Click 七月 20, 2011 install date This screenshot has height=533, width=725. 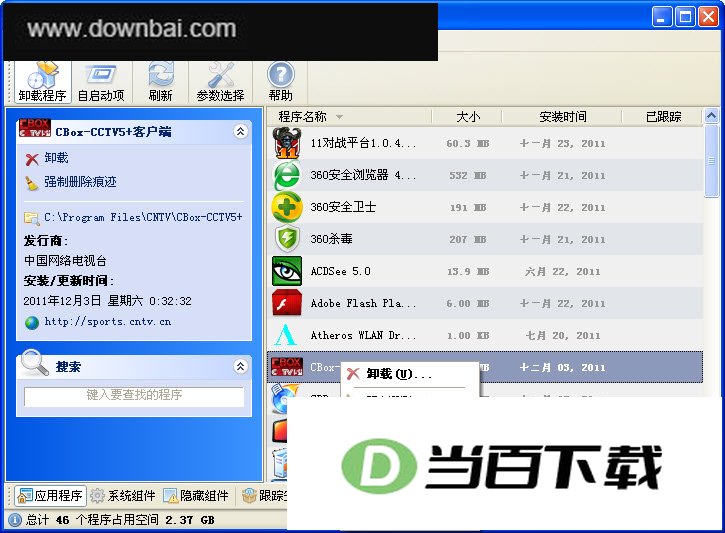[563, 335]
